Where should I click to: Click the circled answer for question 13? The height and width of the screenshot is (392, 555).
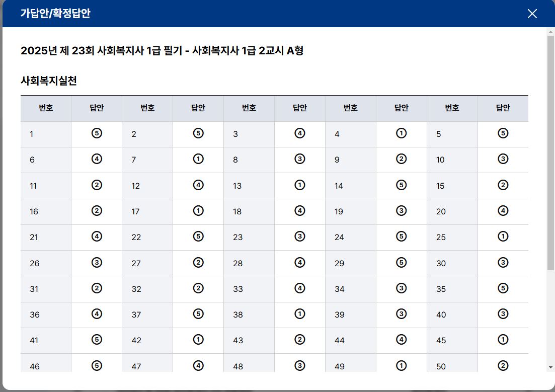pos(300,185)
